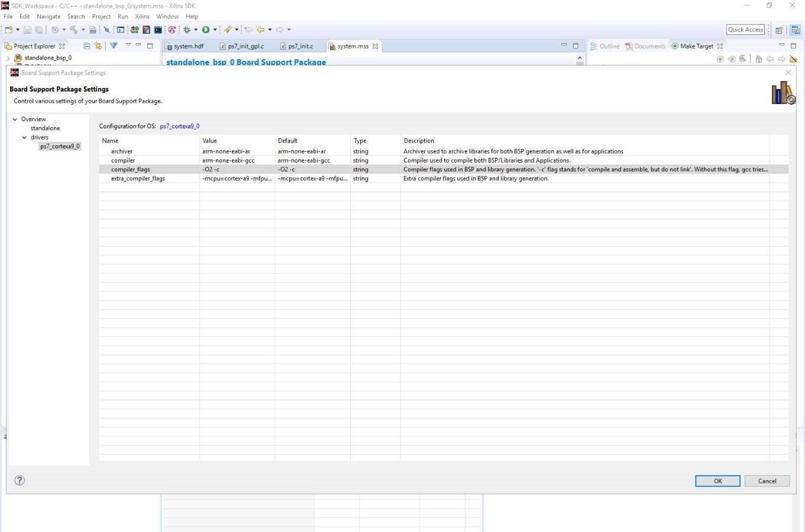The width and height of the screenshot is (805, 532).
Task: Expand standalone_bsp_0 project in explorer
Action: [8, 58]
